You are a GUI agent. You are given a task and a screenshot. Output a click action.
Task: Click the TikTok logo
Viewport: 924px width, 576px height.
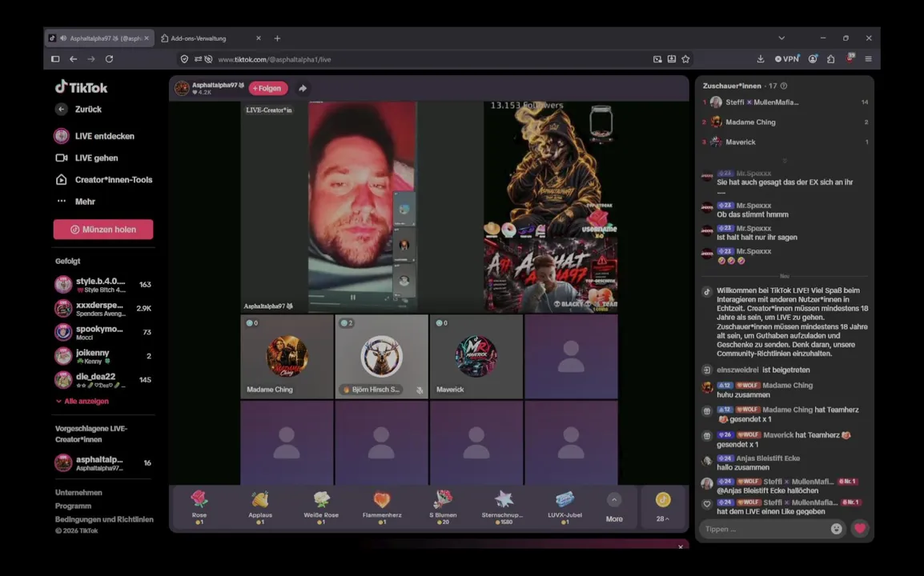point(82,87)
